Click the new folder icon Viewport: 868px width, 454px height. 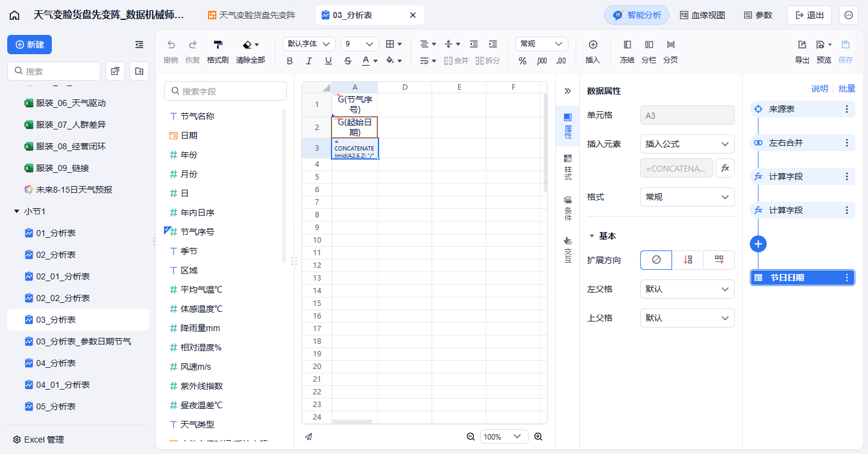pyautogui.click(x=139, y=71)
